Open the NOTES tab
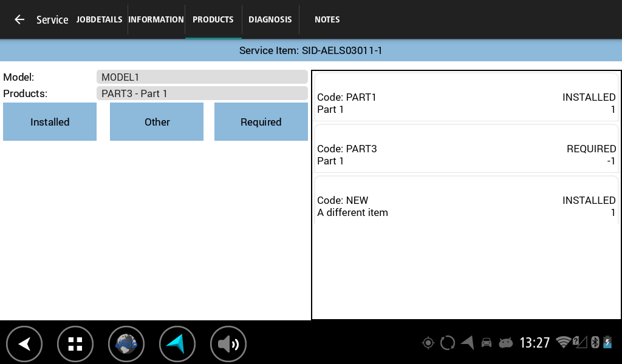The height and width of the screenshot is (364, 622). click(x=327, y=19)
